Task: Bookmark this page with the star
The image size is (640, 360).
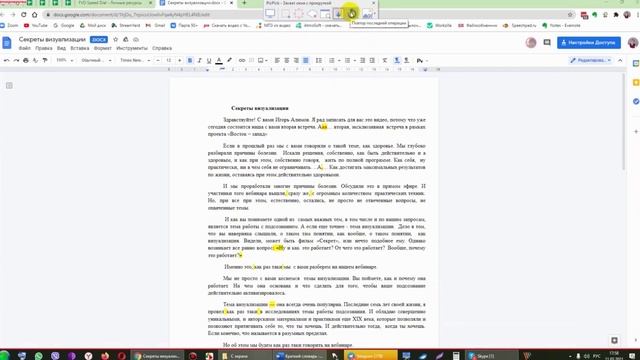Action: [570, 15]
